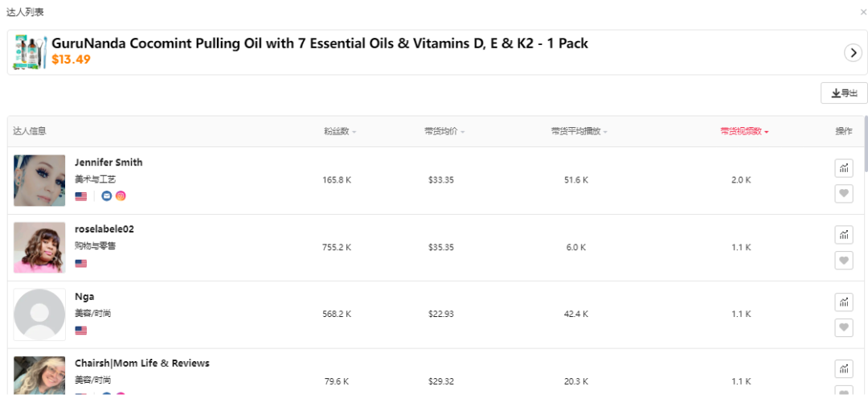Sort by 带货视频数 column
Image resolution: width=868 pixels, height=403 pixels.
click(x=744, y=131)
